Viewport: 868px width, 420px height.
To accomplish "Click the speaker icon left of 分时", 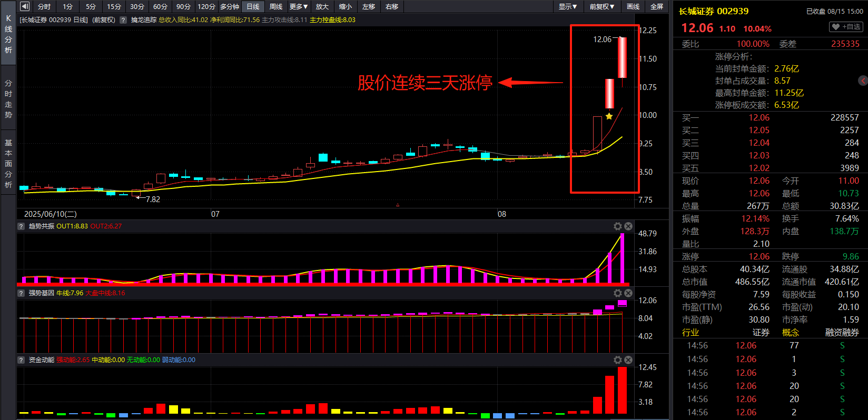I will (25, 6).
